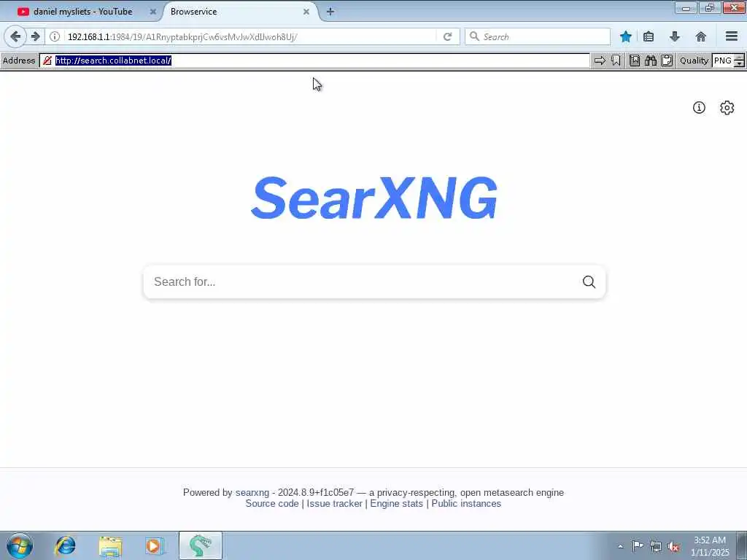Viewport: 747px width, 560px height.
Task: Open SearXNG preferences gear icon
Action: coord(727,108)
